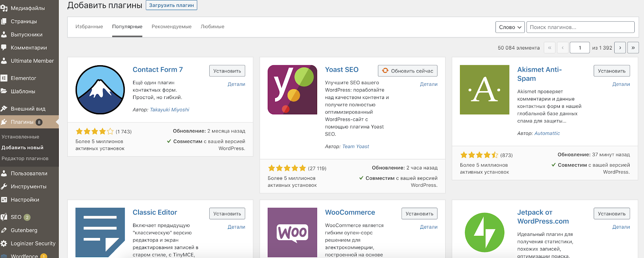
Task: Open Ultimate Member in the sidebar
Action: (32, 61)
